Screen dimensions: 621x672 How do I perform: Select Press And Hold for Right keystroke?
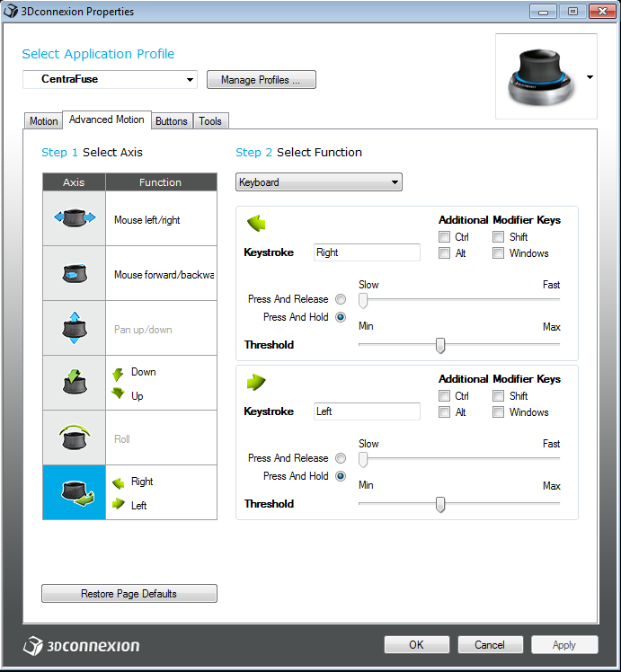341,317
